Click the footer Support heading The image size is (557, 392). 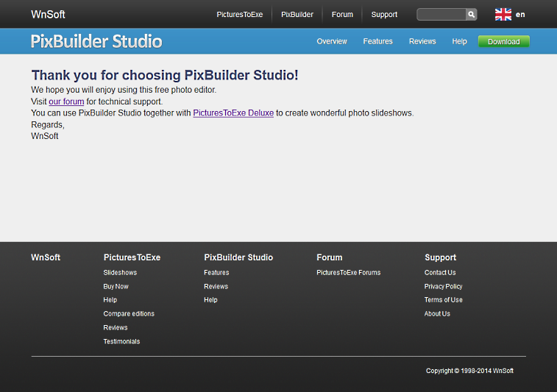(x=440, y=257)
